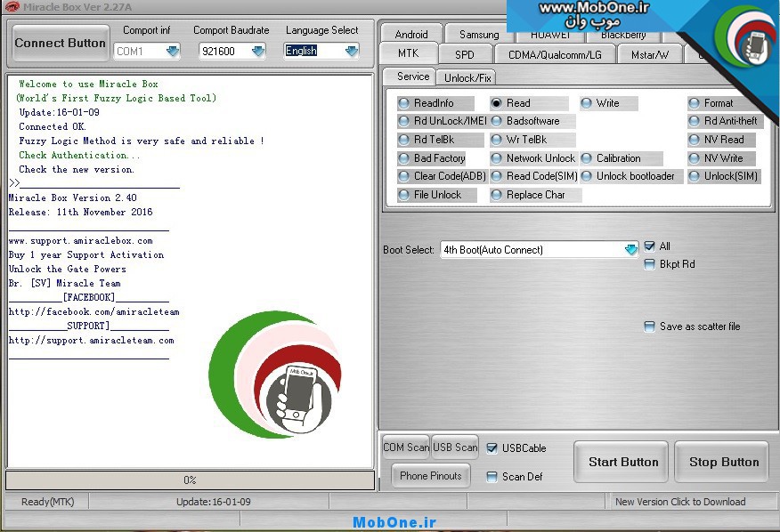Select the Network Unlock option
Viewport: 780px width, 532px height.
point(497,158)
